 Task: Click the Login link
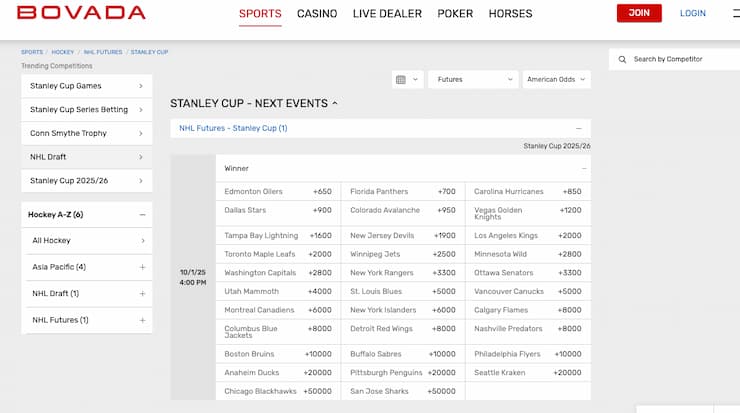tap(693, 13)
